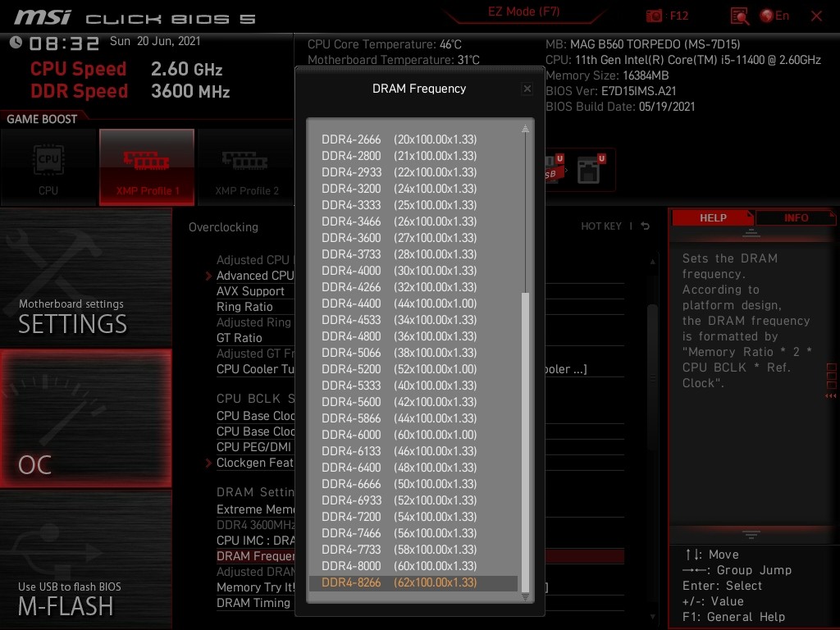
Task: Click the undo arrow next to HOT KEY
Action: 646,226
